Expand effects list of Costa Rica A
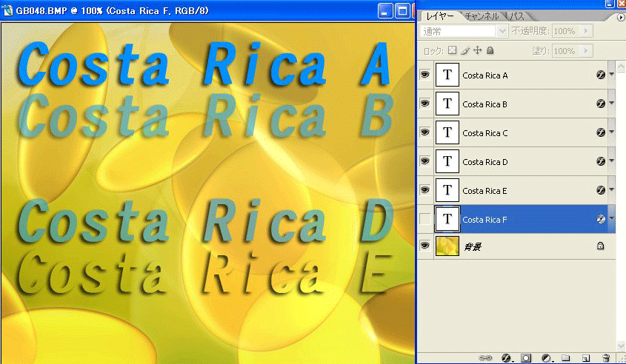626x364 pixels. pos(612,75)
